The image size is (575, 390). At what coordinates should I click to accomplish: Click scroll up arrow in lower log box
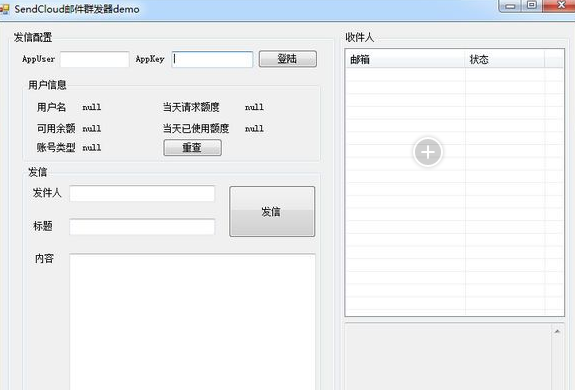tap(557, 332)
